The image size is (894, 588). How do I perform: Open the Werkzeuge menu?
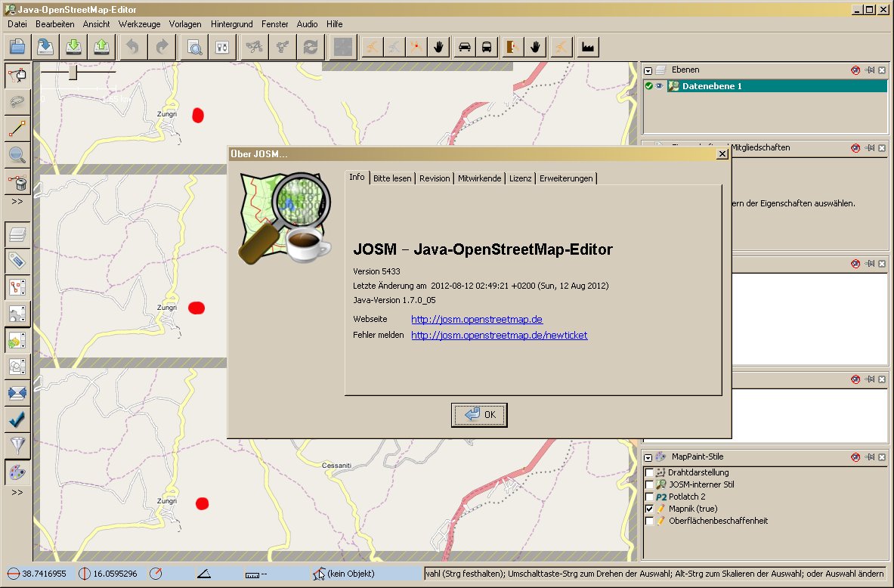140,24
